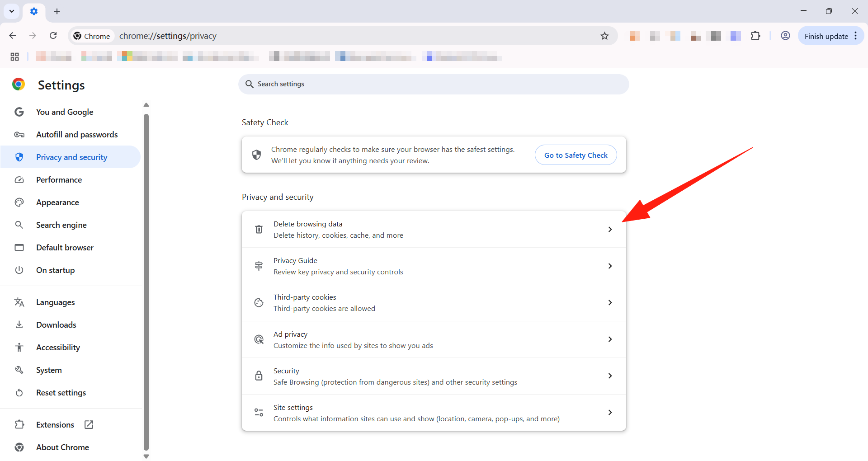Click the bookmark star icon in address bar
868x461 pixels.
604,36
